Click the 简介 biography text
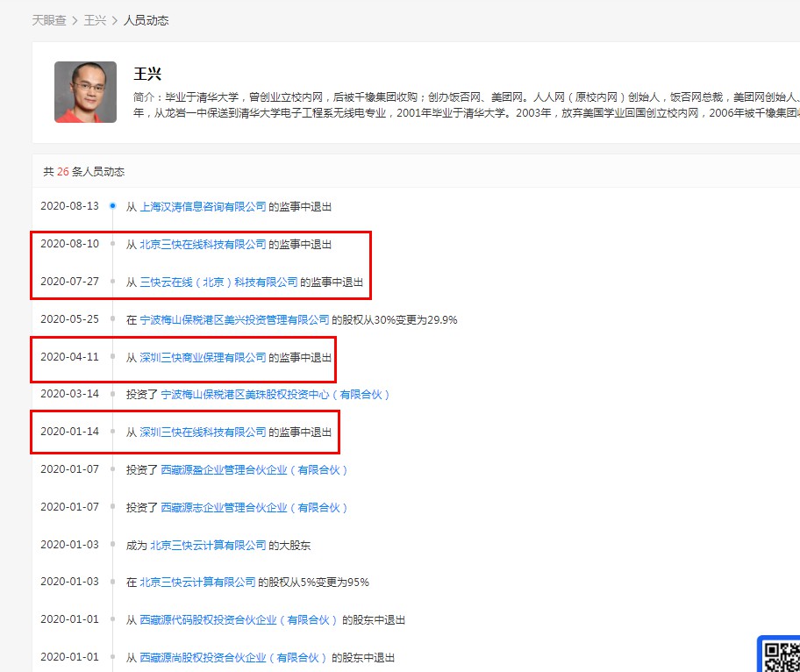 [467, 104]
